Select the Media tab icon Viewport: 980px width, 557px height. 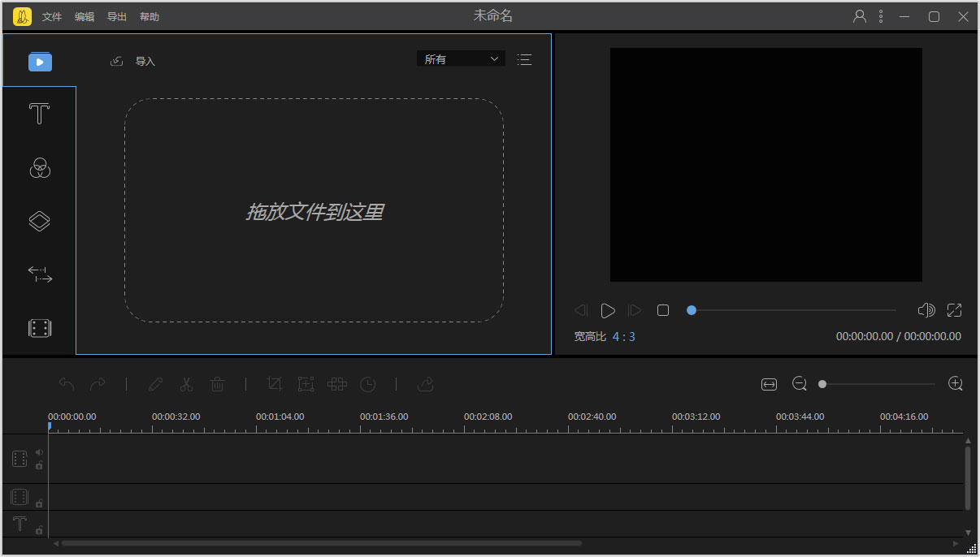(40, 62)
